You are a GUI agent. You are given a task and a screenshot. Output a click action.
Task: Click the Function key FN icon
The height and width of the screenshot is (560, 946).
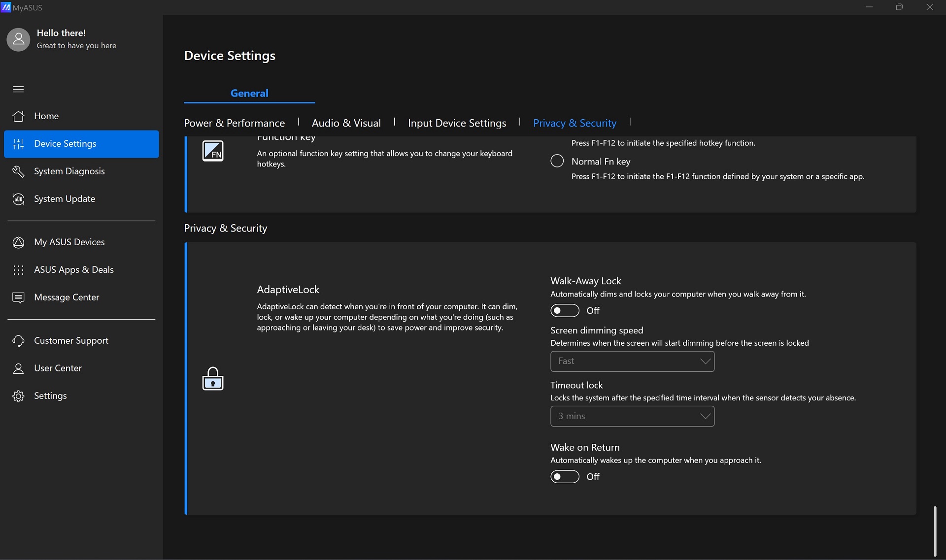[x=213, y=151]
